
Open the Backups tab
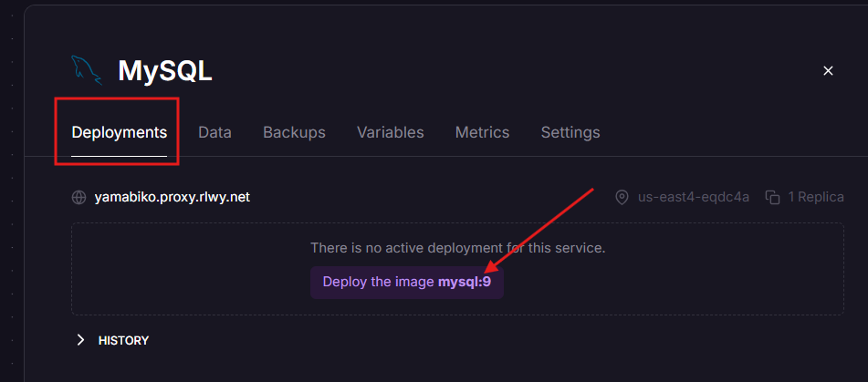pos(294,133)
